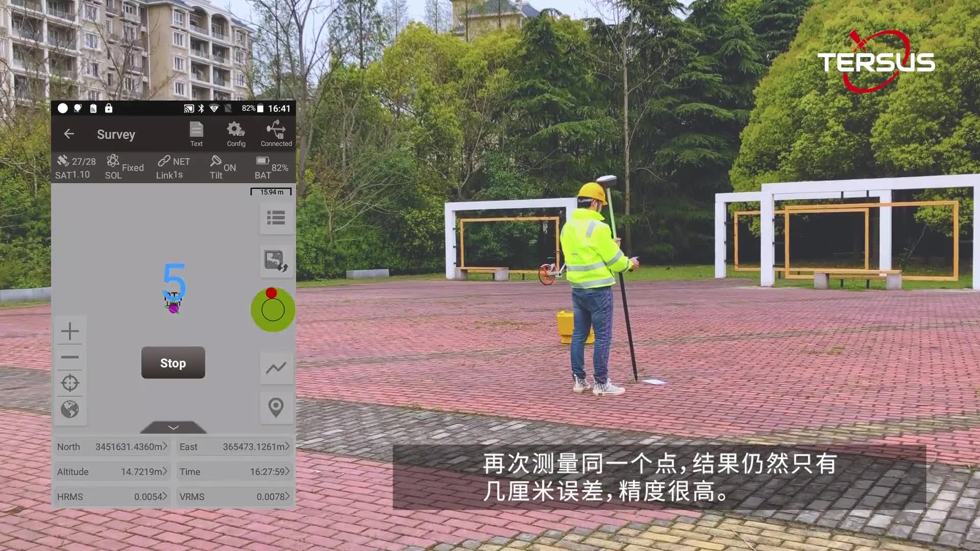Select the graph/statistics view icon
Screen dimensions: 980x551
coord(275,368)
